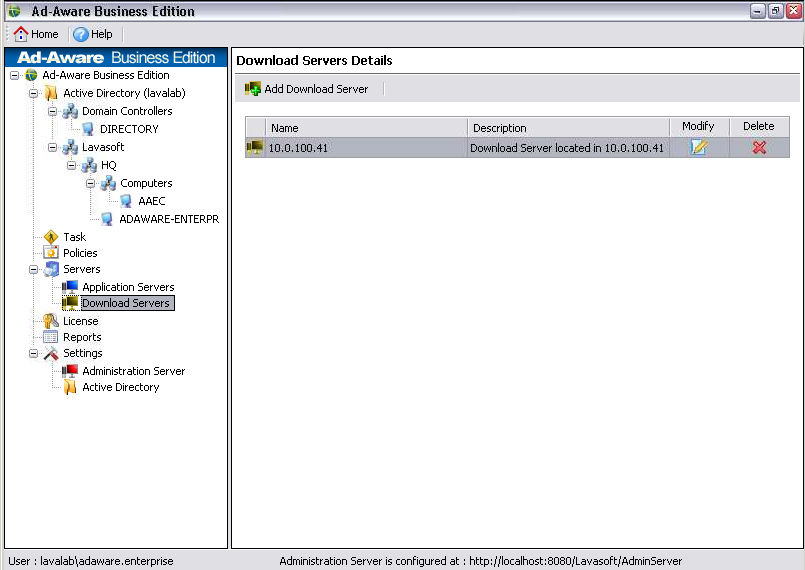Click the Modify column header
805x570 pixels.
tap(699, 126)
